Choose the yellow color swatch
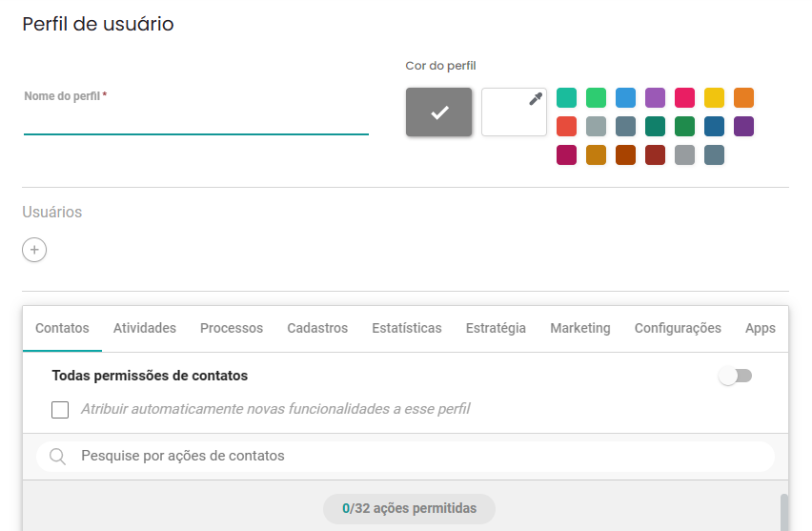Screen dimensions: 812x531 point(714,98)
